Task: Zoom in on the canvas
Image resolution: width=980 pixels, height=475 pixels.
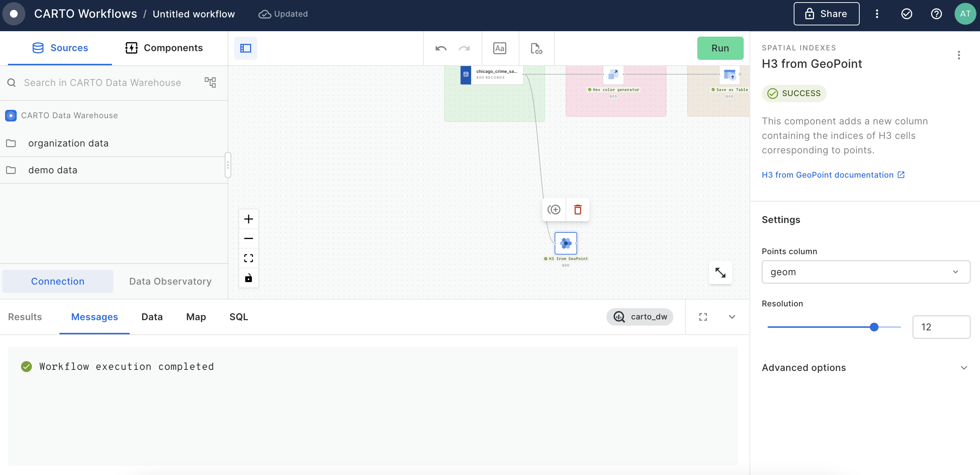Action: [248, 219]
